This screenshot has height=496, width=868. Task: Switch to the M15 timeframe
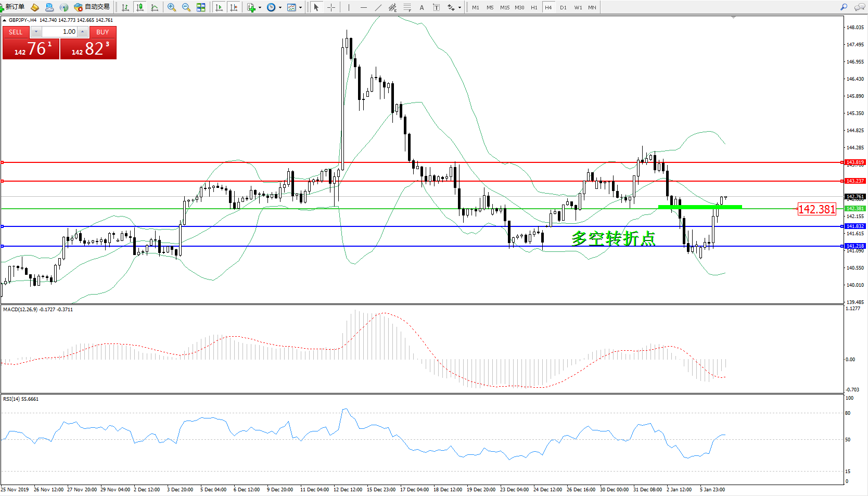(x=504, y=7)
